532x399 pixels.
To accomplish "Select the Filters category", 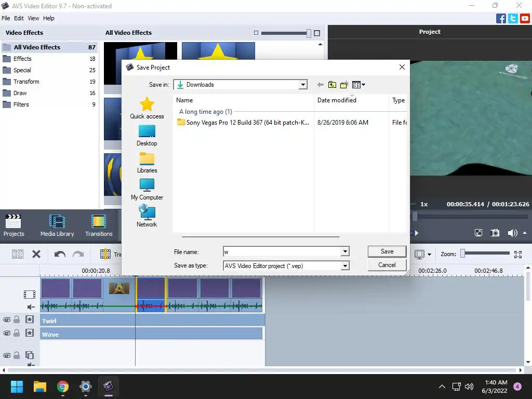I will 49,104.
